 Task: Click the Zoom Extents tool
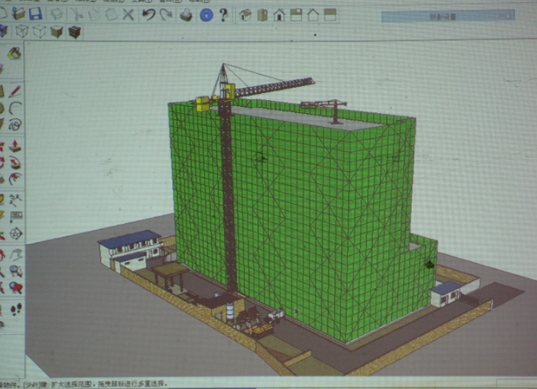pos(16,288)
